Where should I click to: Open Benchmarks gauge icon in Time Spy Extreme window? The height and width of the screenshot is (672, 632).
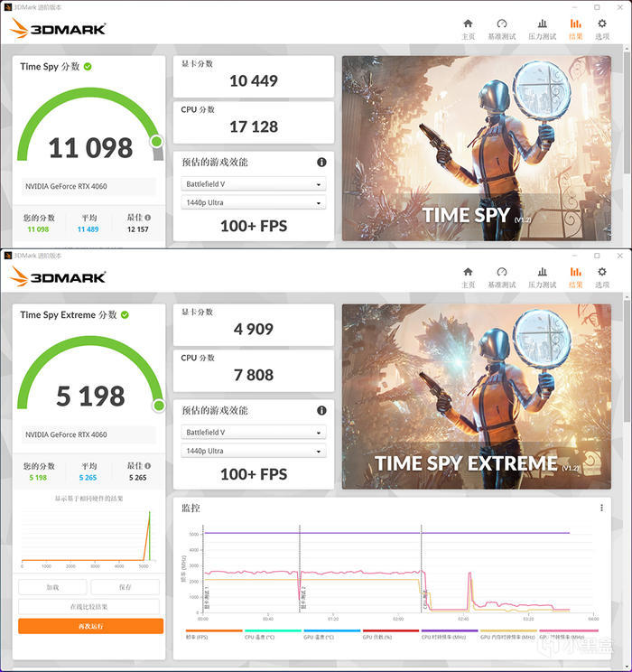tap(502, 277)
